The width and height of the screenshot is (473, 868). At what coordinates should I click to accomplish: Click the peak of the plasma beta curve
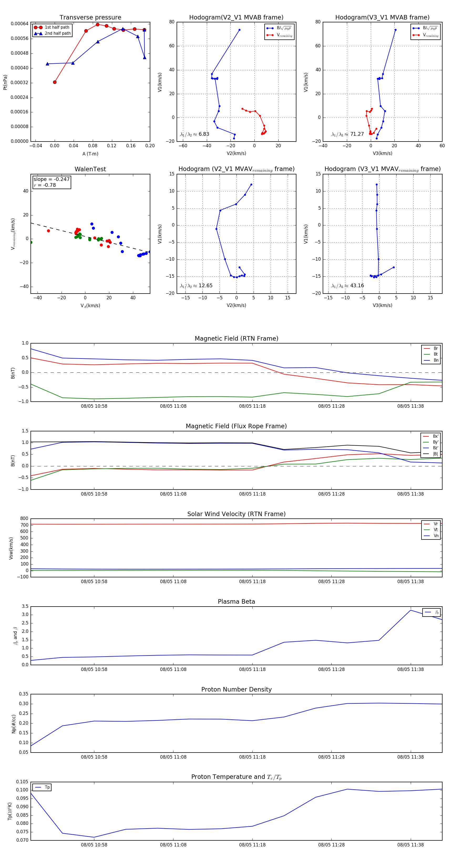click(410, 610)
